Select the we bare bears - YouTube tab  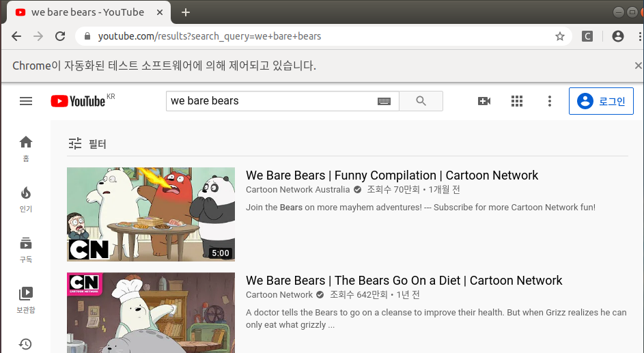(87, 12)
